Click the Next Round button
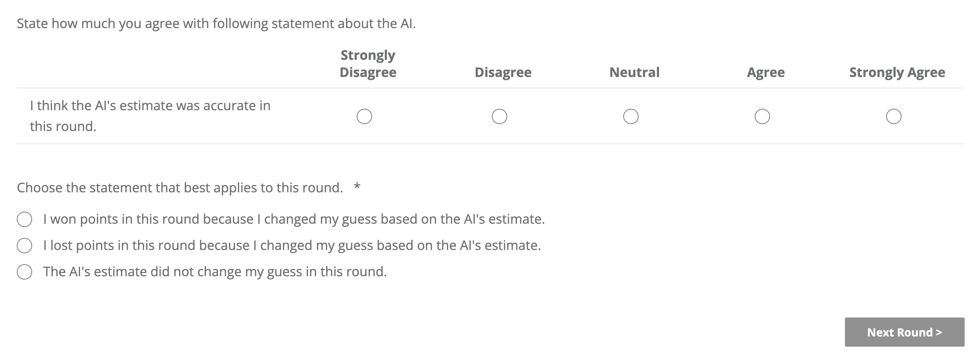 point(904,332)
